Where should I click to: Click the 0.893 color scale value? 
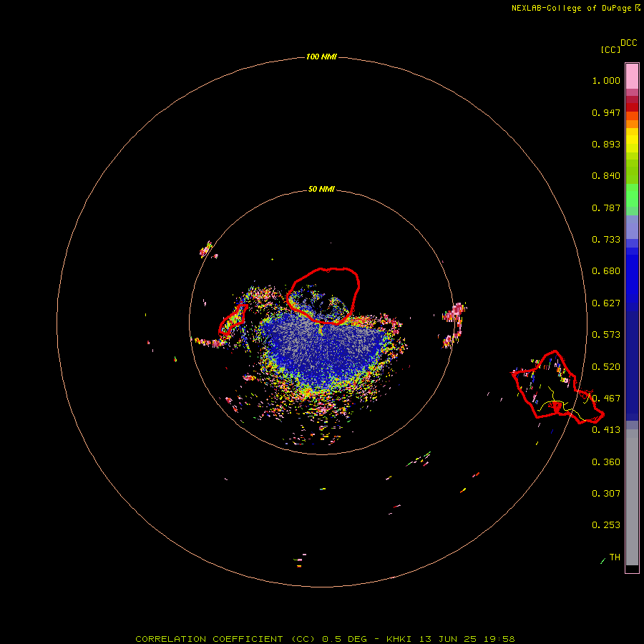tap(606, 144)
